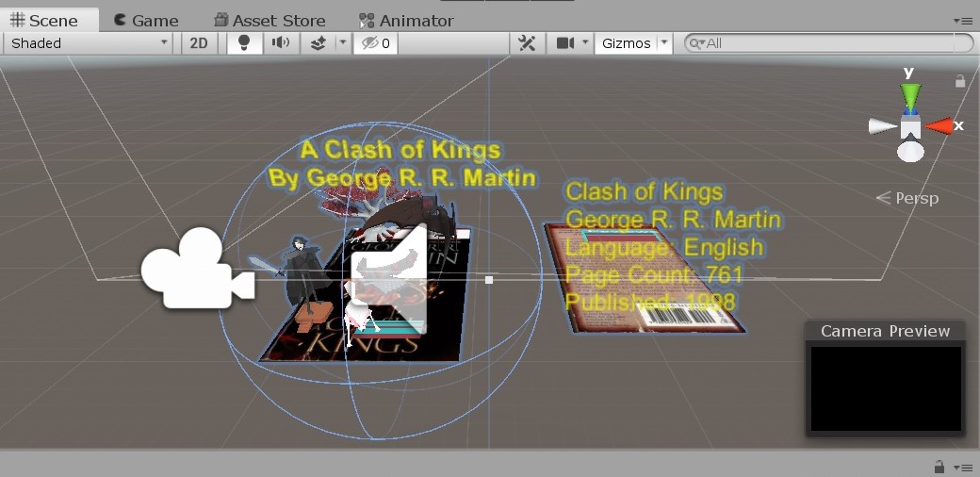Open the scene camera dropdown arrow

[x=585, y=43]
